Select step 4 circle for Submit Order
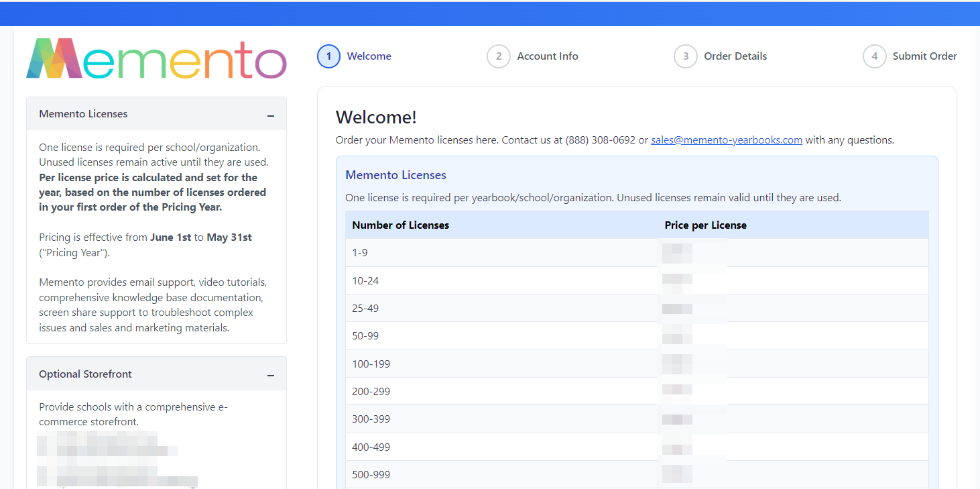980x489 pixels. pos(874,56)
